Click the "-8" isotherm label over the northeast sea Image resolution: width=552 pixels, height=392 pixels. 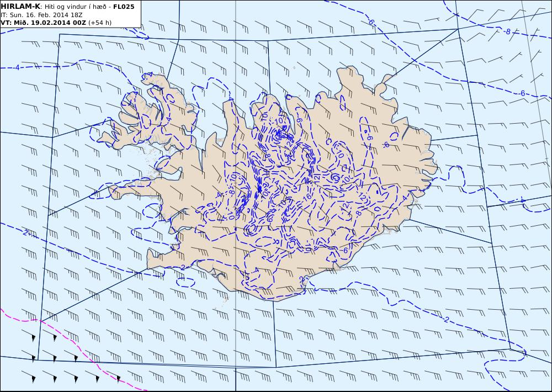coord(507,31)
